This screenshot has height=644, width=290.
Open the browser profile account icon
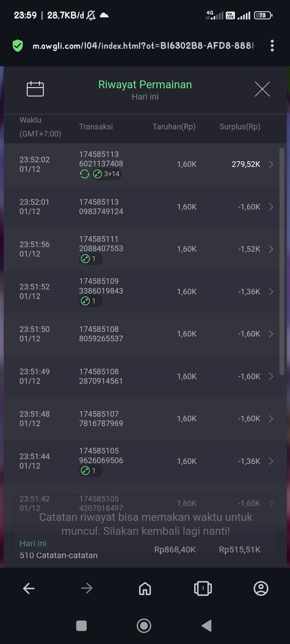(261, 588)
